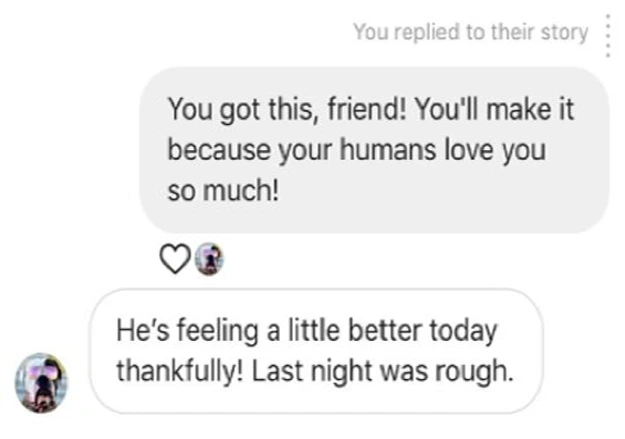This screenshot has width=625, height=439.
Task: Click the heart reaction under the sent message
Action: 174,259
